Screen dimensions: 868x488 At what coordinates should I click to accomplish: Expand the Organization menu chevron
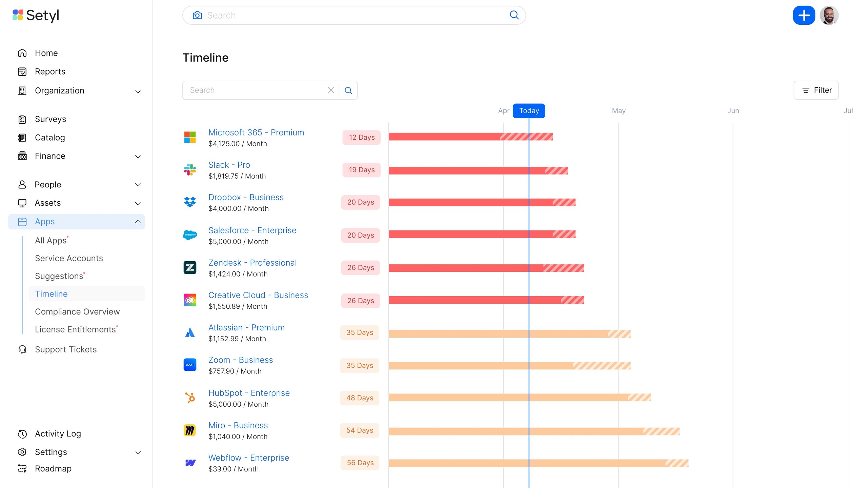click(x=138, y=91)
